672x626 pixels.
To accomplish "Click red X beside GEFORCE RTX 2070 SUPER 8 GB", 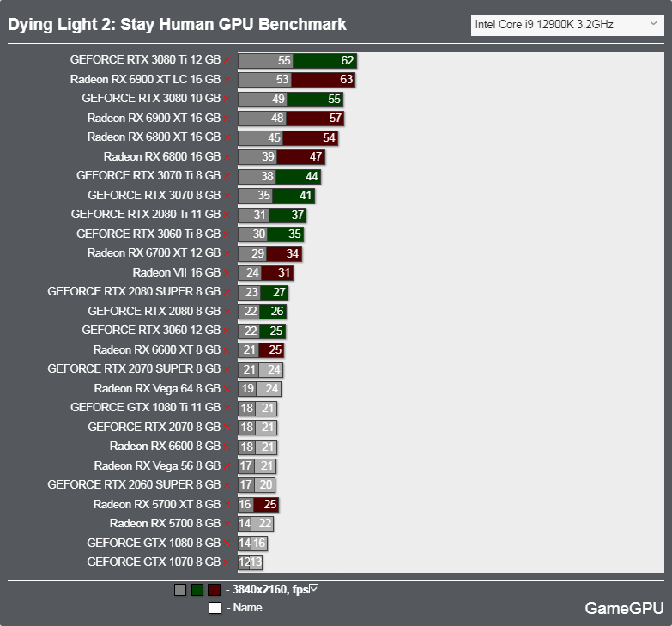I will (x=227, y=369).
